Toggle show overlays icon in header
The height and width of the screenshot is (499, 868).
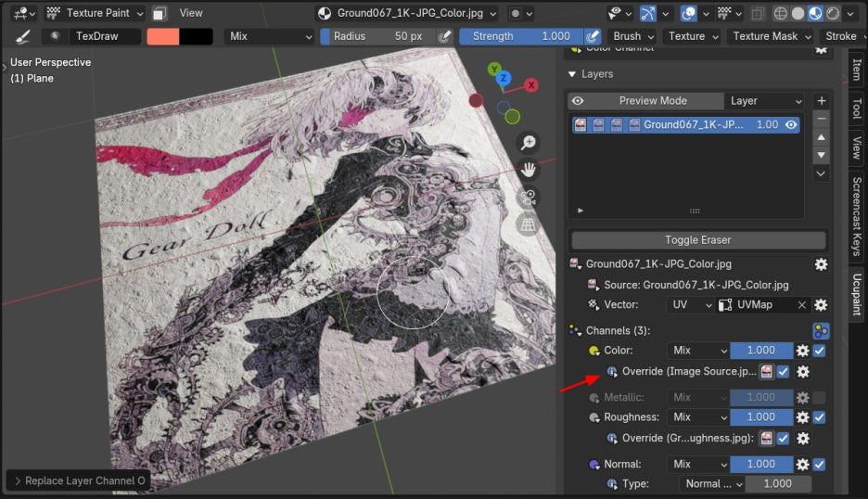689,13
